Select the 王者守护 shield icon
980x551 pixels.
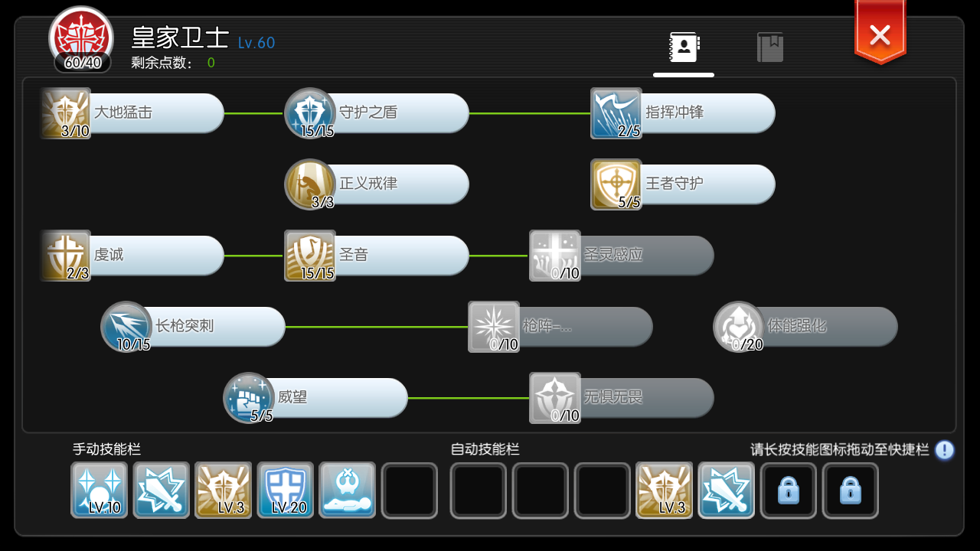click(x=616, y=184)
